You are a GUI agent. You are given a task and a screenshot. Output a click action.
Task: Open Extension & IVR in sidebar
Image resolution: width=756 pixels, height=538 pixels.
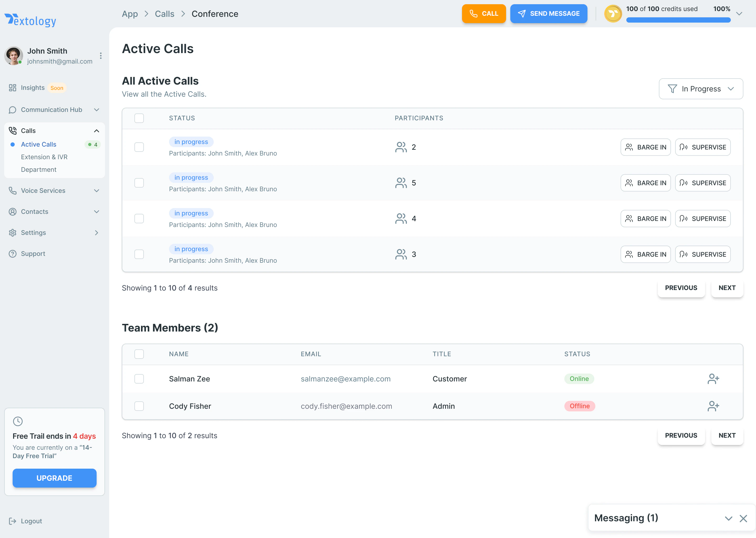(x=44, y=157)
